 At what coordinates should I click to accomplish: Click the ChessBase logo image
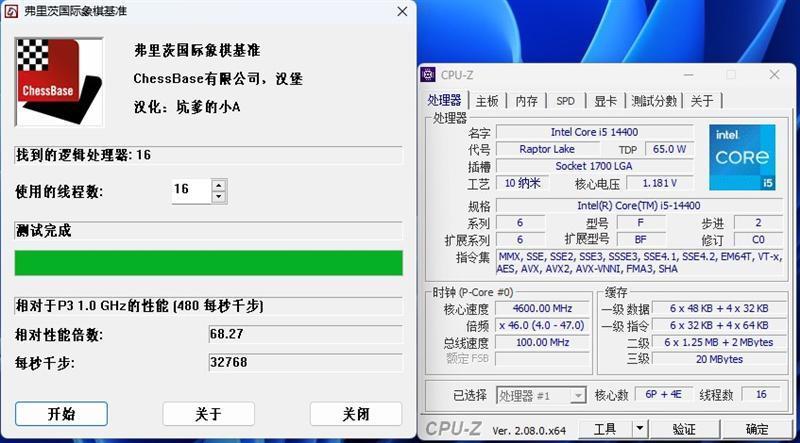pos(59,82)
